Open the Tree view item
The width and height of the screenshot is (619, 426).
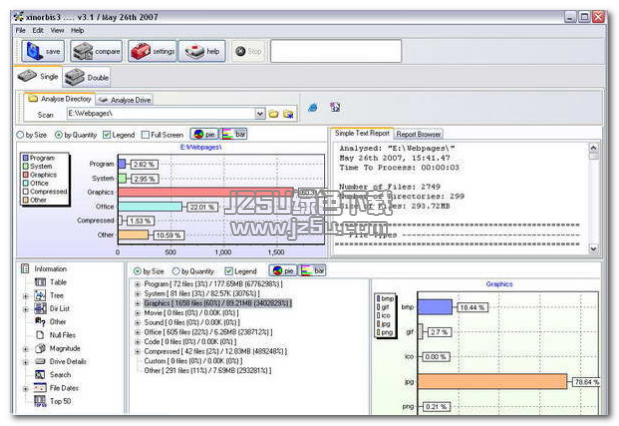click(49, 295)
